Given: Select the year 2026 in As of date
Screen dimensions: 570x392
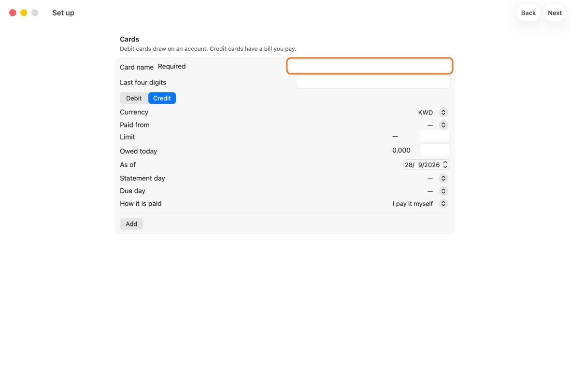Looking at the screenshot, I should coord(431,165).
